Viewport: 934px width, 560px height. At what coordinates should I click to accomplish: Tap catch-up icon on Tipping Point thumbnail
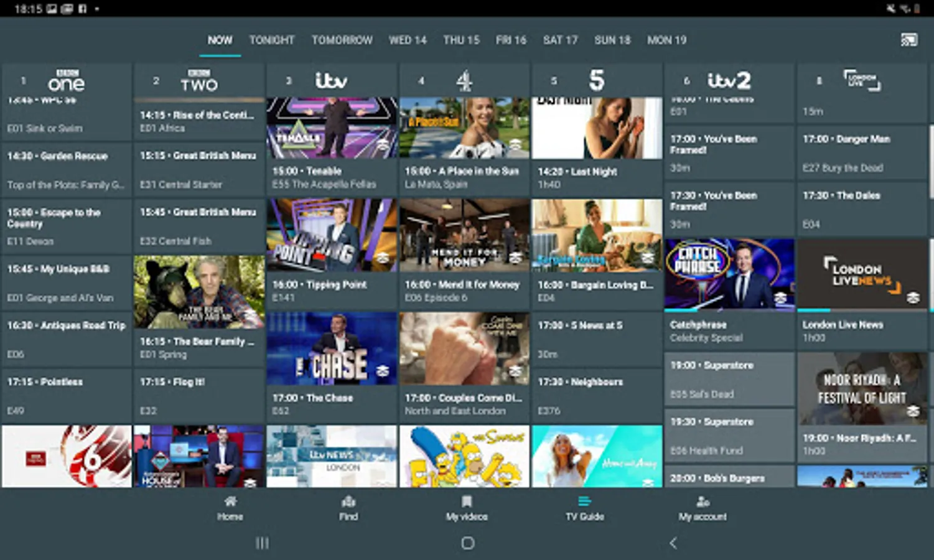pyautogui.click(x=382, y=258)
